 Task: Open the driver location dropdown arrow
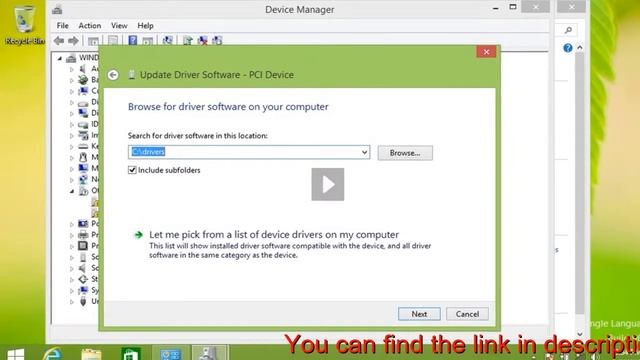[x=364, y=152]
